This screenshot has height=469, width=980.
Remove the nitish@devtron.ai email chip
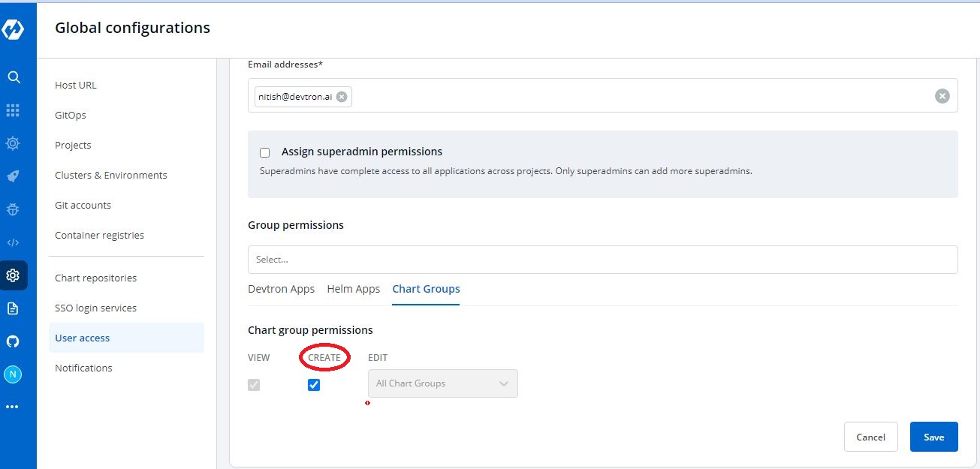(x=342, y=97)
